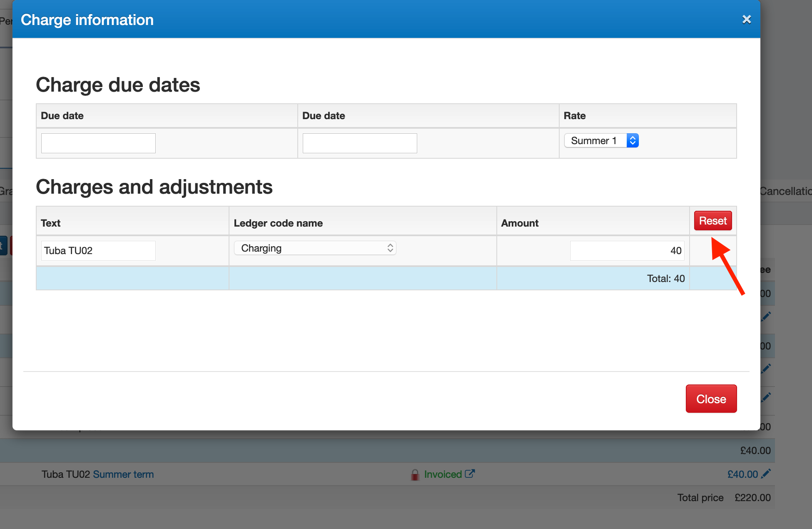Click the Tuba TU02 text field
This screenshot has height=529, width=812.
coord(98,251)
